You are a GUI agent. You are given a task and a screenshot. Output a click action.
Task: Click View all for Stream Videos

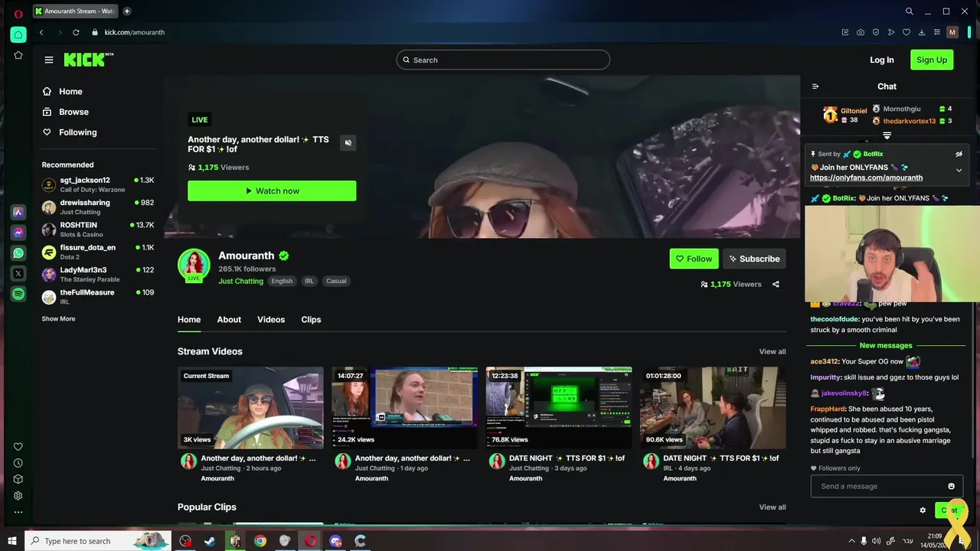click(x=773, y=352)
